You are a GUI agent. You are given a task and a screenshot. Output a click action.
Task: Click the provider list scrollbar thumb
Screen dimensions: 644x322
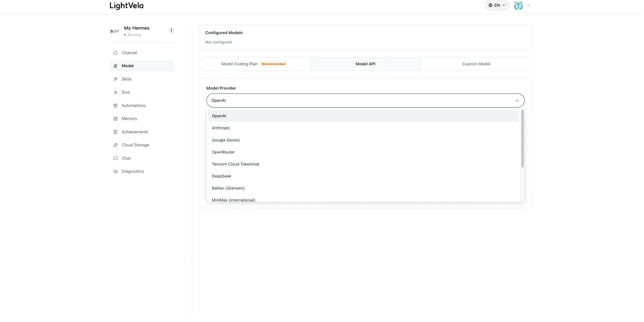[x=522, y=139]
